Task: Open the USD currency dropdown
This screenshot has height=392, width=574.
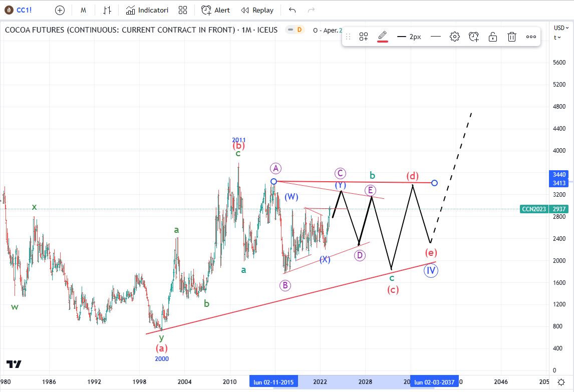Action: tap(561, 28)
